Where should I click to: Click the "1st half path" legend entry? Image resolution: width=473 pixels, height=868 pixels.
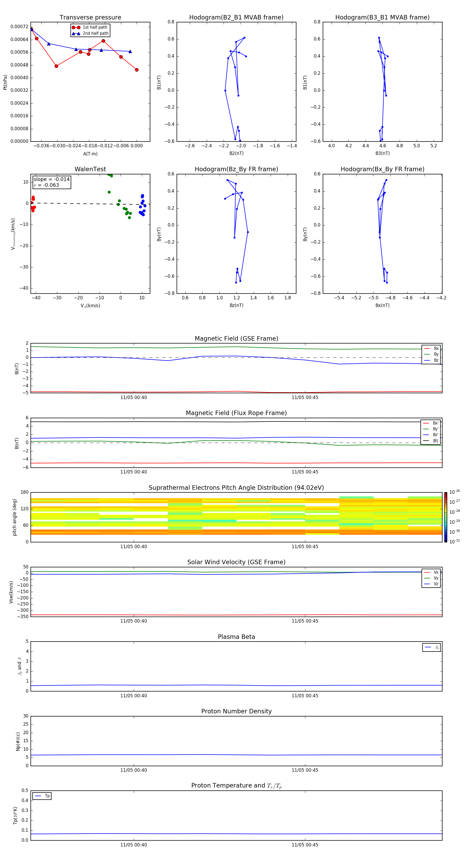point(90,27)
